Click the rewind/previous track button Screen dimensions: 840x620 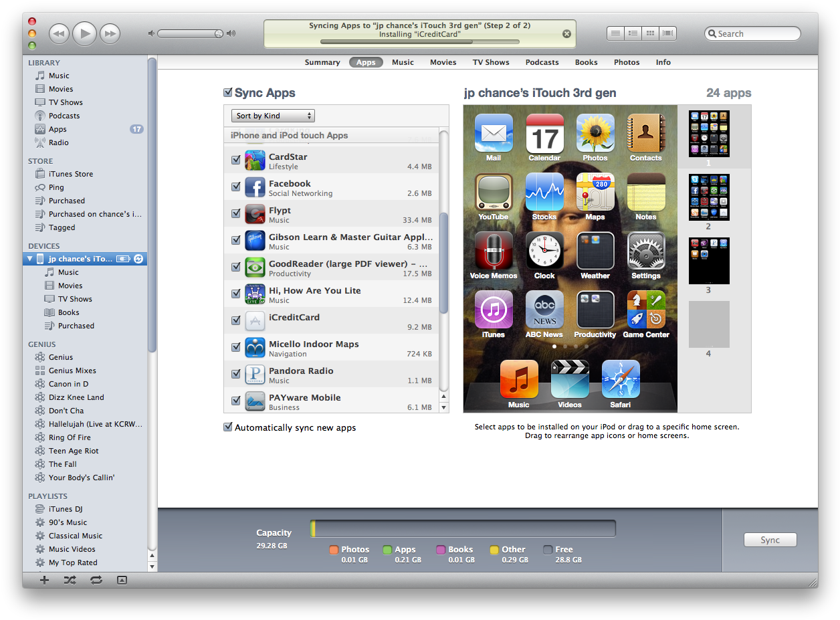pyautogui.click(x=59, y=33)
